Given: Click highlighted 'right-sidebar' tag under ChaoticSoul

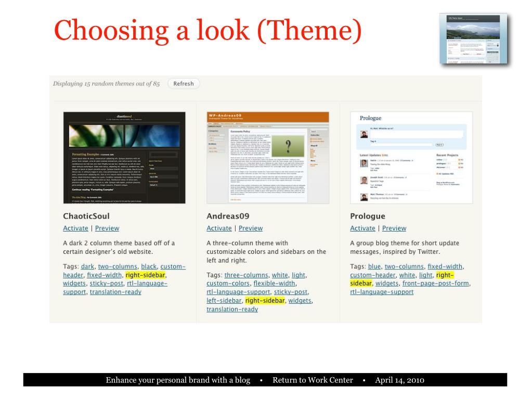Looking at the screenshot, I should [x=145, y=275].
